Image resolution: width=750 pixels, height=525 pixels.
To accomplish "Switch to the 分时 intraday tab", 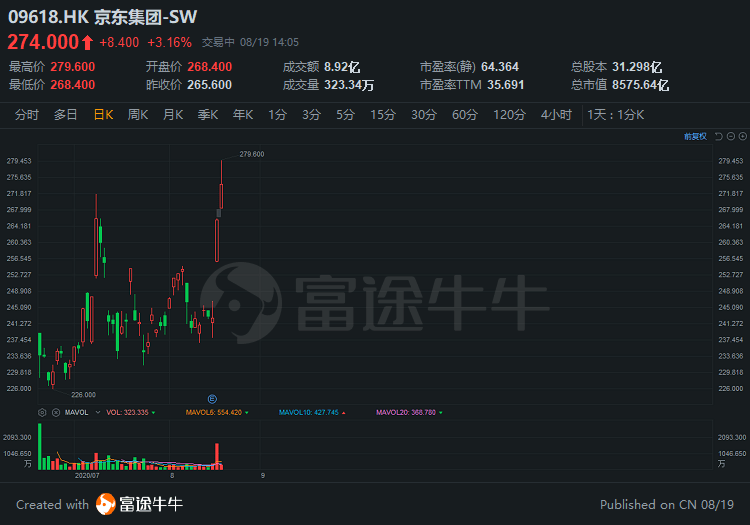I will (x=26, y=115).
